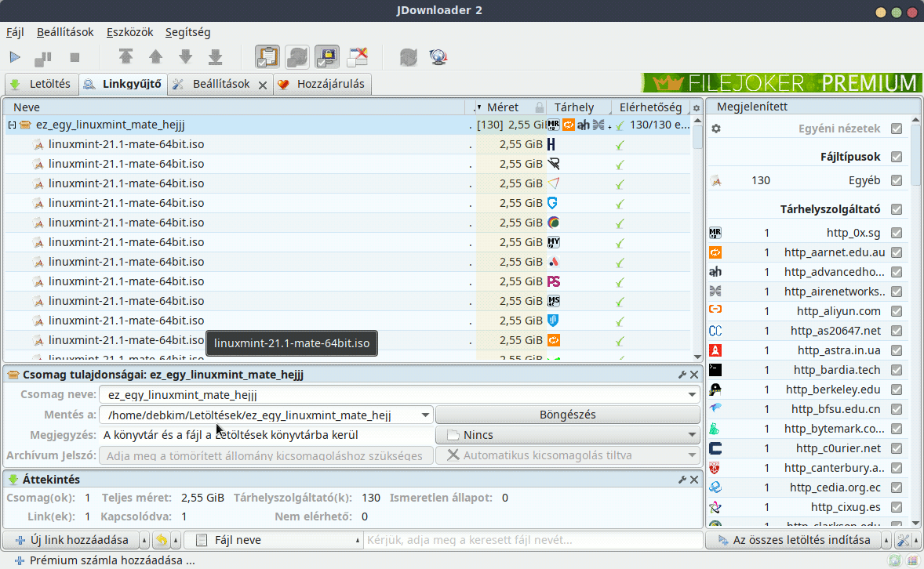Click the FileJoker Premium banner

[x=781, y=83]
